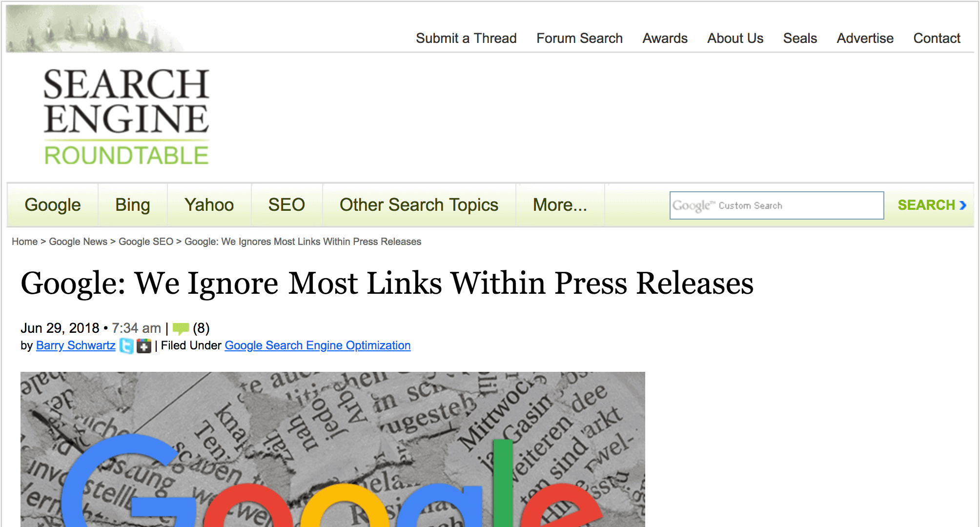Open Other Search Topics category

419,205
